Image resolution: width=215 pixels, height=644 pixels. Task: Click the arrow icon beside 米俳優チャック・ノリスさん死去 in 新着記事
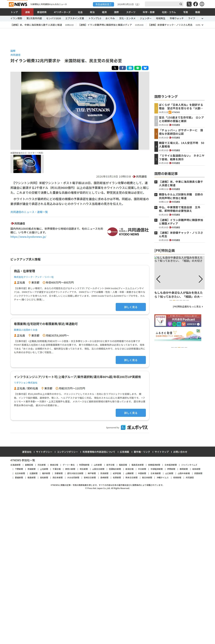[x=156, y=233]
